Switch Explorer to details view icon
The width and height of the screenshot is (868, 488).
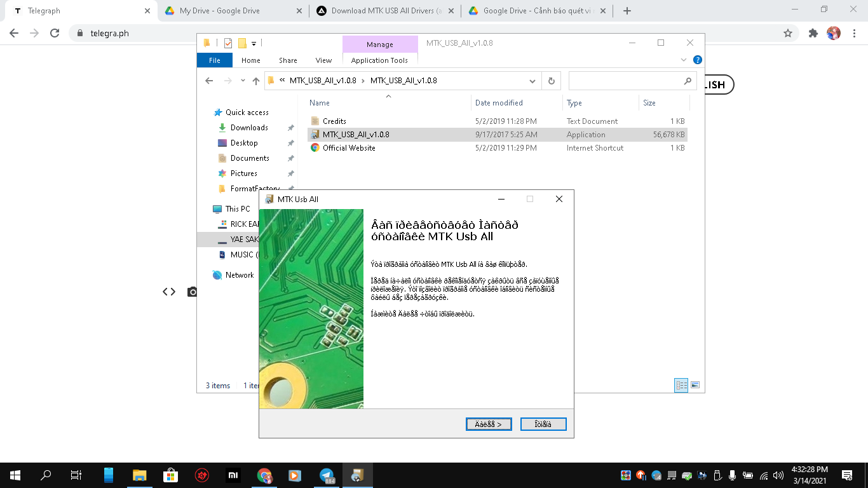[681, 385]
